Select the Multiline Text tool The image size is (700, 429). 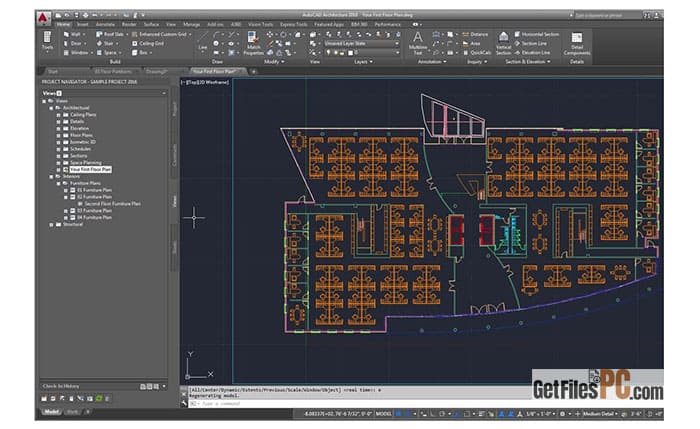tap(418, 43)
